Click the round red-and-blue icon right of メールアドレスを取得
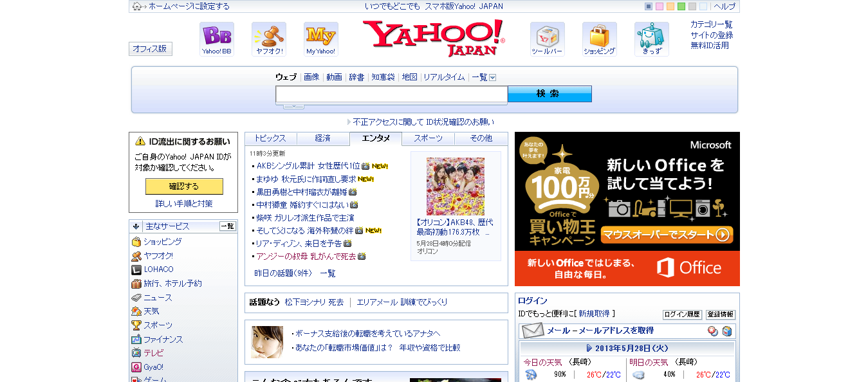868x382 pixels. (713, 331)
